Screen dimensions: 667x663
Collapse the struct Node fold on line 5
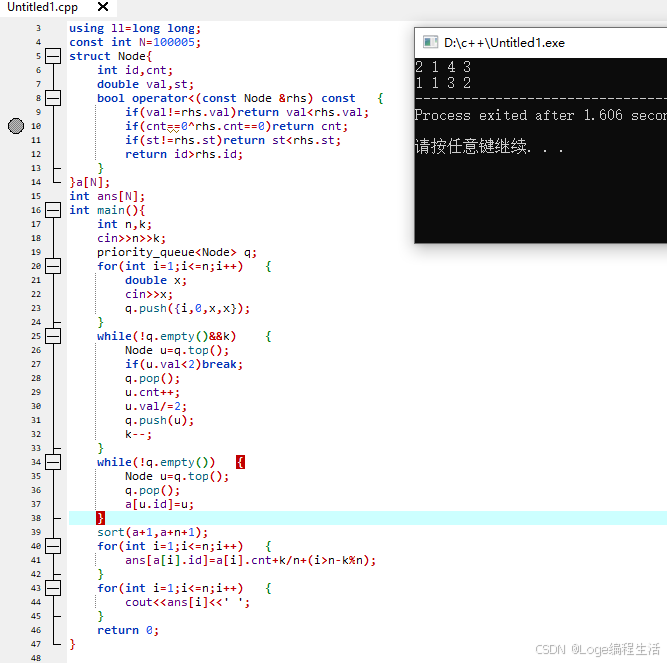[x=53, y=56]
